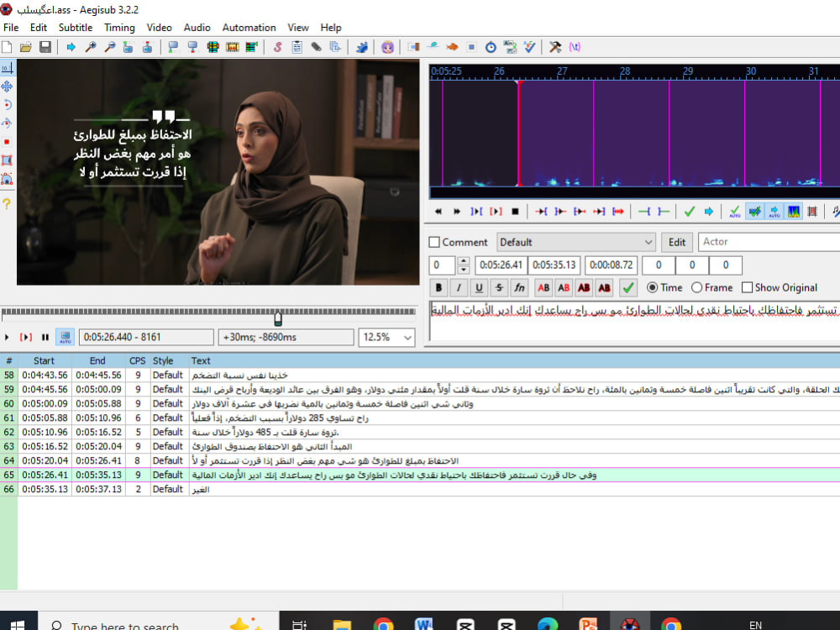
Task: Set primary color with first AB swatch
Action: click(543, 287)
